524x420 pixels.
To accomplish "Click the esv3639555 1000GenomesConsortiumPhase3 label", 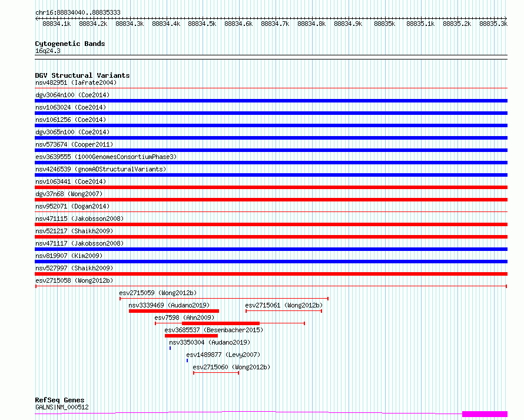I will pyautogui.click(x=106, y=157).
